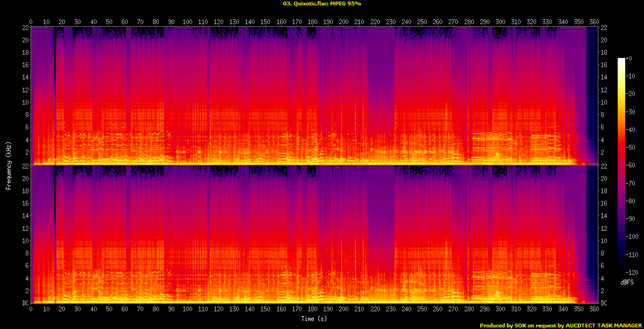
Task: Click the purple quiet section near 225 seconds in lower channel
Action: tap(381, 215)
